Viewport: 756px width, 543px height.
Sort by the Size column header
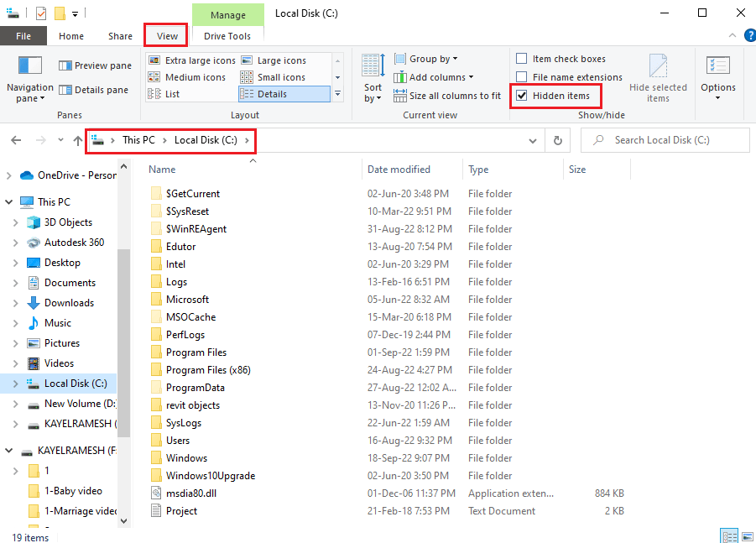click(597, 170)
